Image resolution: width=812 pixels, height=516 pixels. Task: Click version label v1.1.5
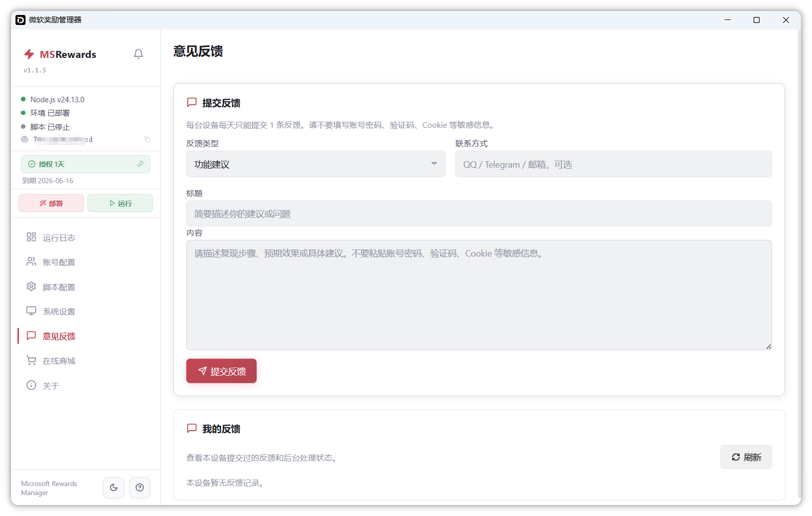(34, 70)
